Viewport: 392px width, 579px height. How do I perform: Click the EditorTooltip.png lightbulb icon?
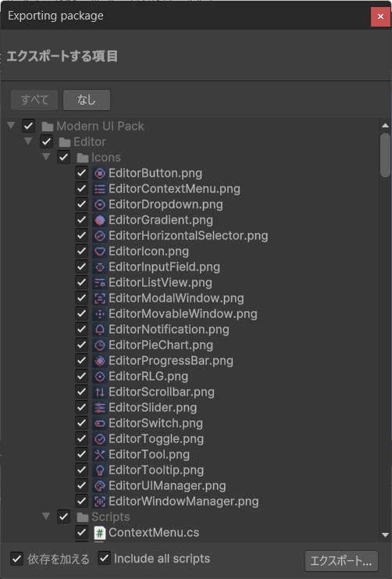100,470
